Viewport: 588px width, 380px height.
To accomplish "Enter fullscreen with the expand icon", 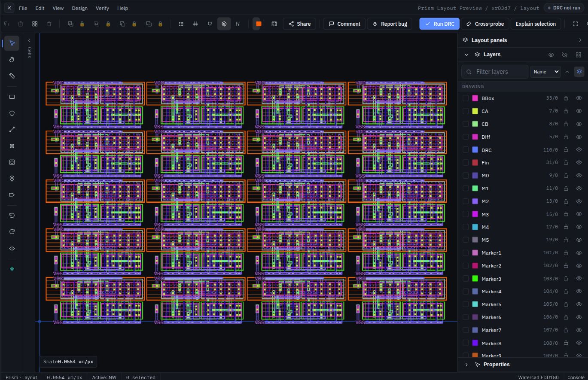I will (576, 24).
